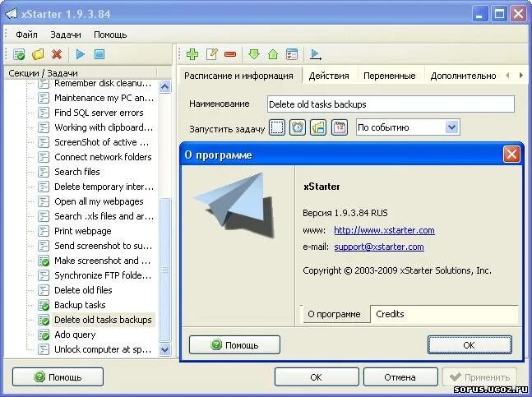Screen dimensions: 532x397
Task: Stop task with the blue square icon
Action: click(x=99, y=54)
